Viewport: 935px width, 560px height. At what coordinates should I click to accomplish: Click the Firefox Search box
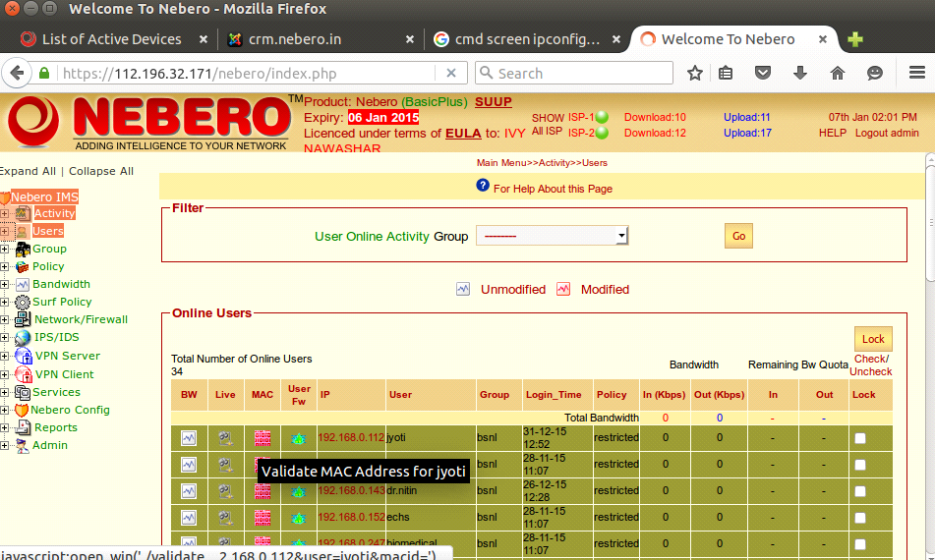(574, 74)
